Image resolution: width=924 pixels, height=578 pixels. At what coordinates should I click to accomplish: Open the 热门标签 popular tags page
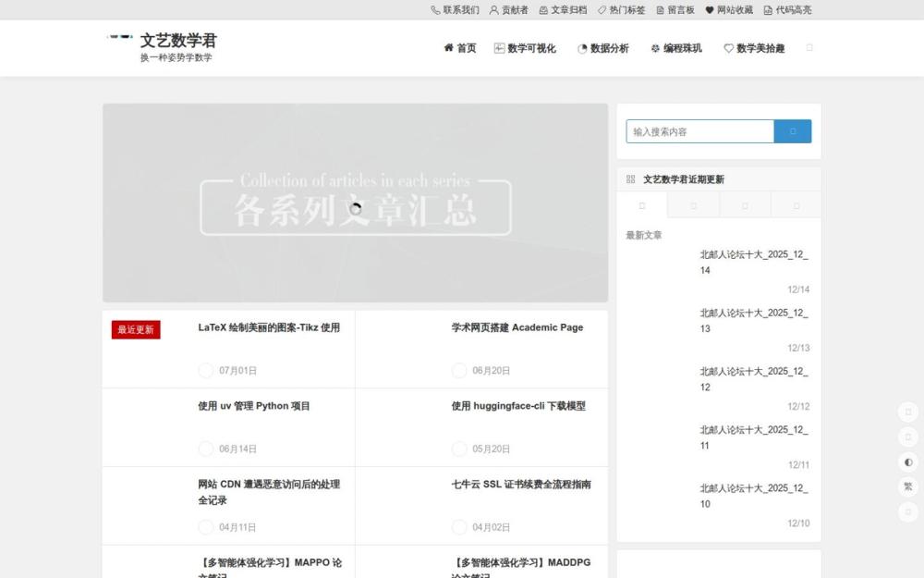pyautogui.click(x=621, y=10)
